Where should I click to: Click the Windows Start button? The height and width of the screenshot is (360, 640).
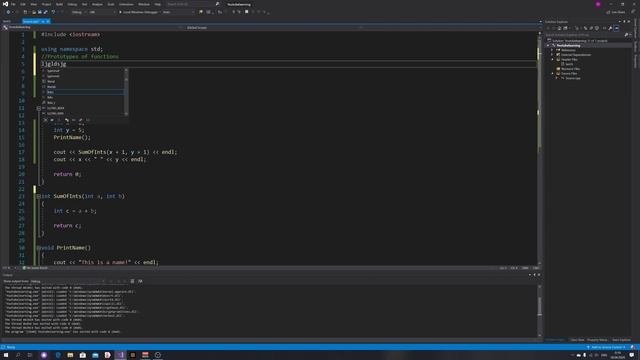pyautogui.click(x=6, y=355)
